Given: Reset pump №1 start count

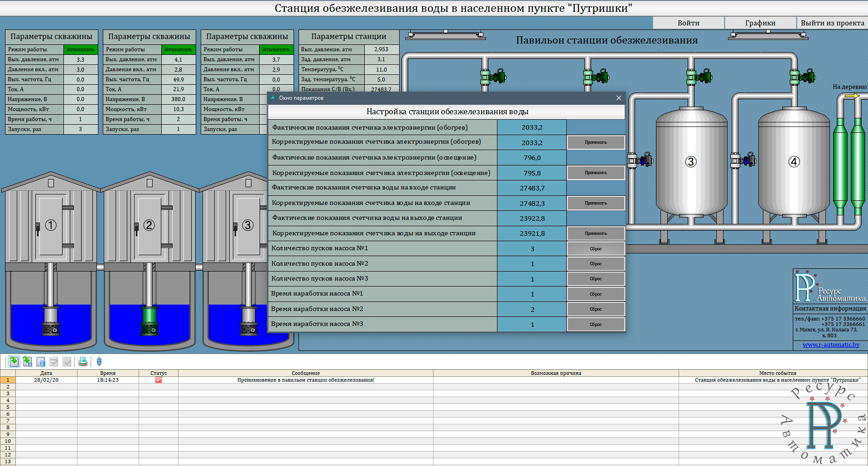Looking at the screenshot, I should tap(596, 248).
